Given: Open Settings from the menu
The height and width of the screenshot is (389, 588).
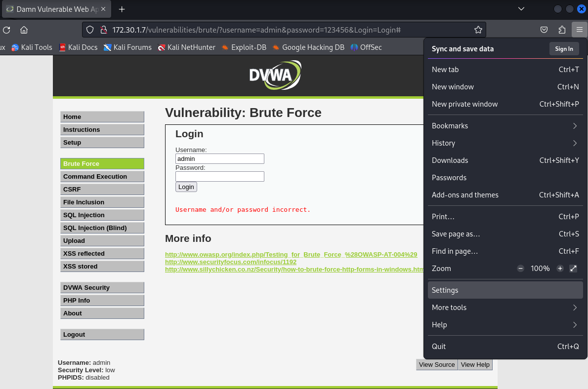Looking at the screenshot, I should pyautogui.click(x=505, y=290).
